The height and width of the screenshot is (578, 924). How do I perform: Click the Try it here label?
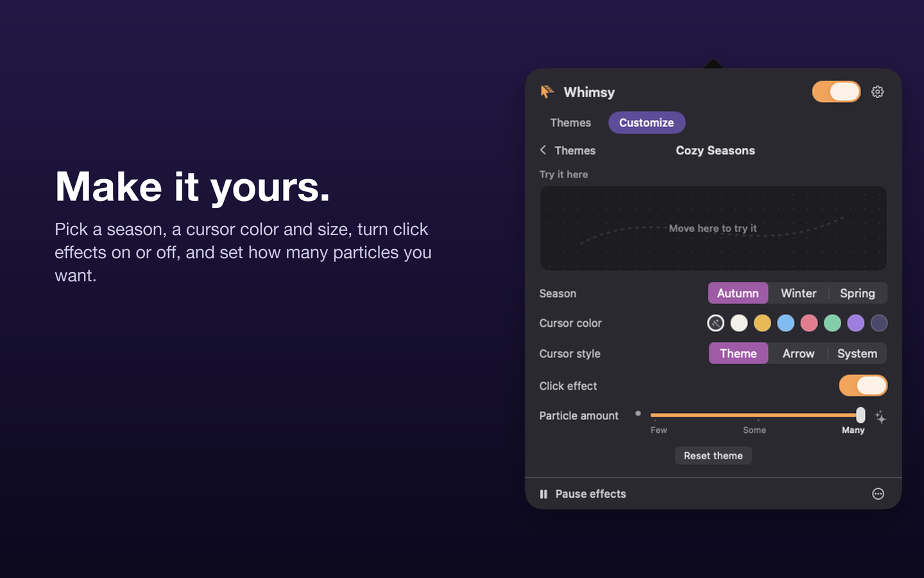pos(563,174)
